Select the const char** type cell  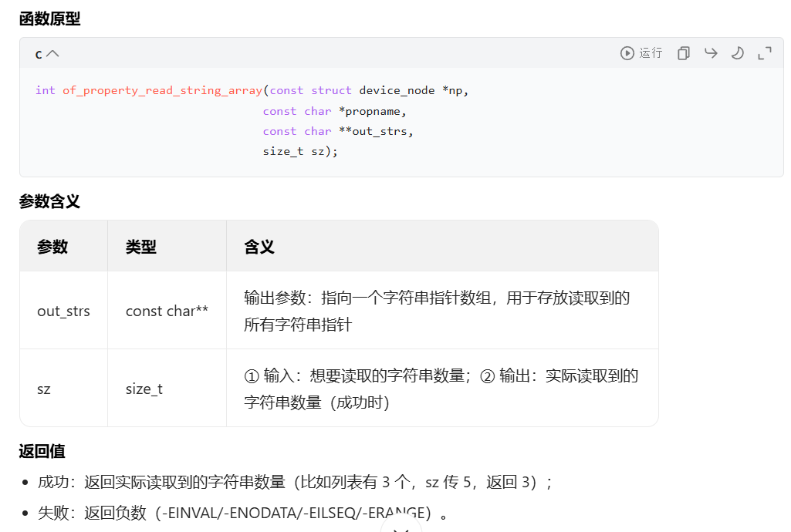point(167,311)
